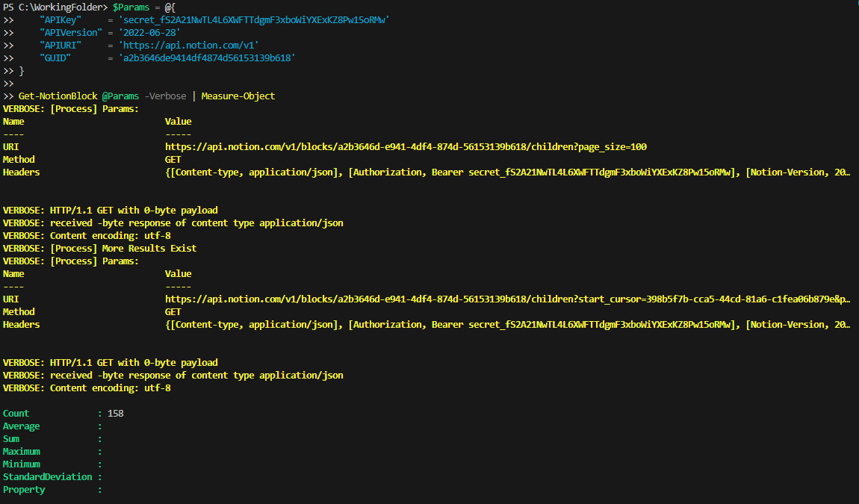The height and width of the screenshot is (504, 859).
Task: Select the Minimum label
Action: (x=22, y=464)
